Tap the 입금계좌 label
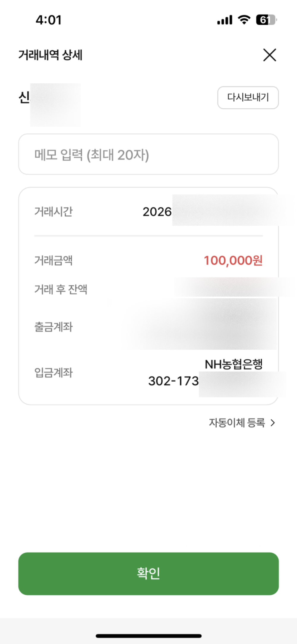Viewport: 297px width, 644px height. coord(53,372)
